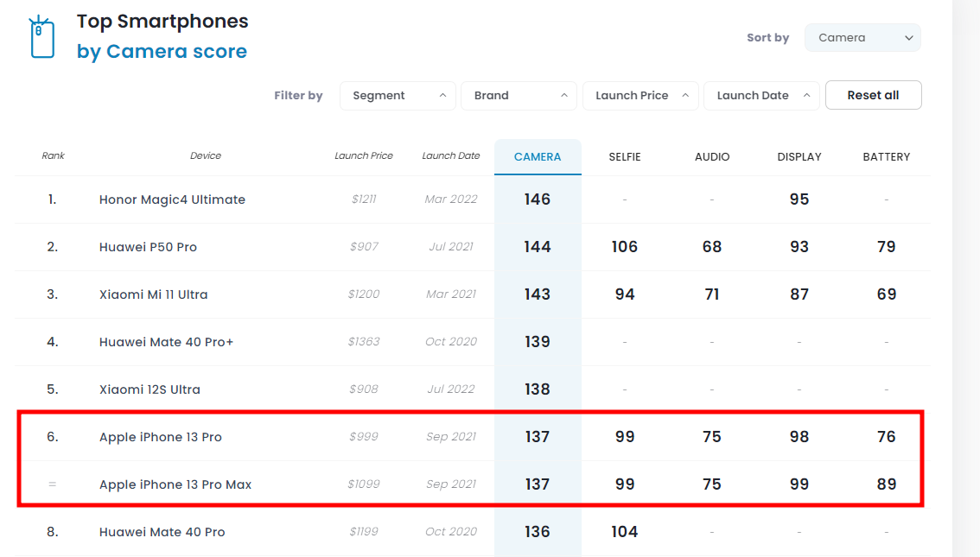This screenshot has height=557, width=980.
Task: Switch to the AUDIO column tab
Action: pyautogui.click(x=712, y=156)
